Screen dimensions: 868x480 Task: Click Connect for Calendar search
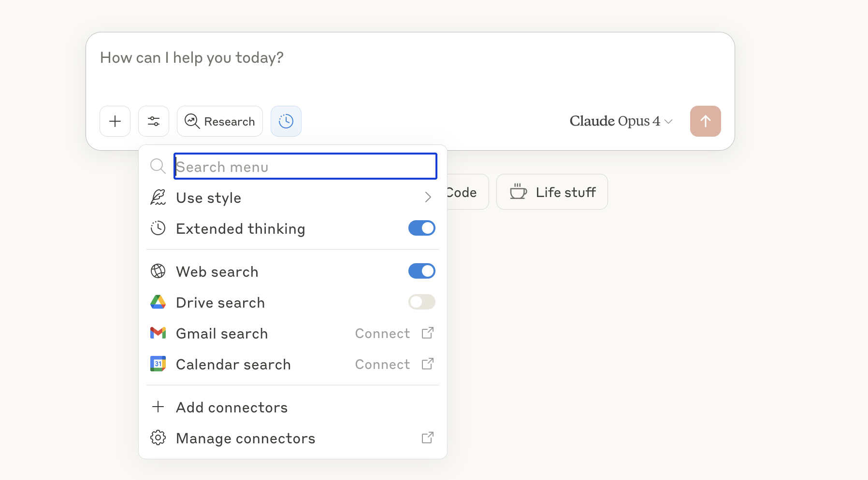tap(382, 364)
